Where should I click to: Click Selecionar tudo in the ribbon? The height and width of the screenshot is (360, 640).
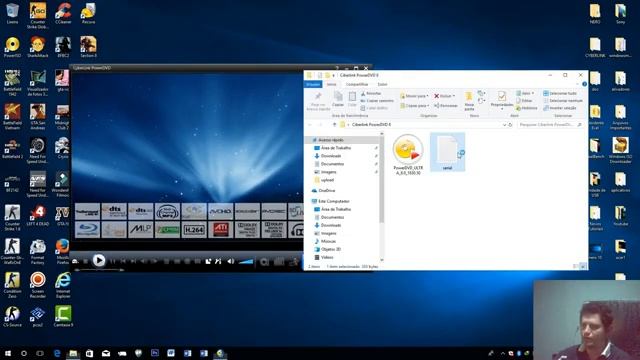tap(560, 93)
